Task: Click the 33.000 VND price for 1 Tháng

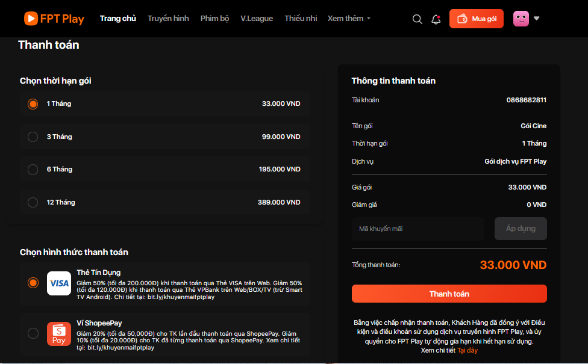Action: [281, 103]
